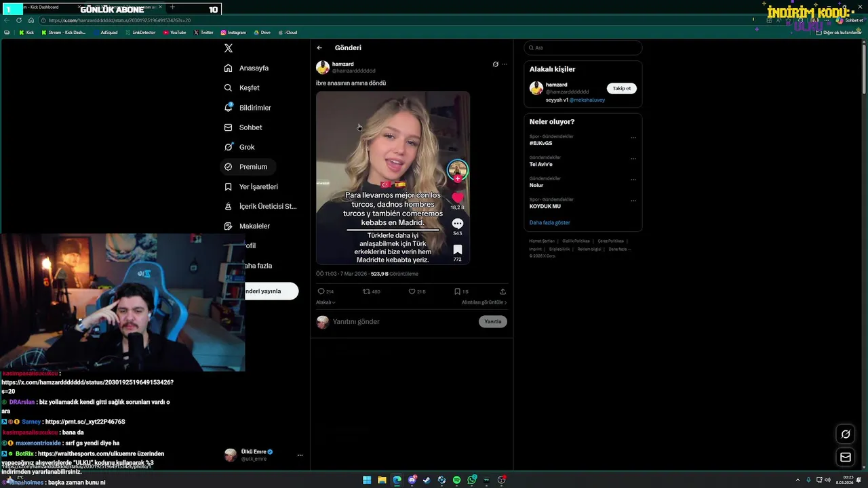
Task: Open the Stream - Kick Dashboard bookmark
Action: [x=63, y=33]
